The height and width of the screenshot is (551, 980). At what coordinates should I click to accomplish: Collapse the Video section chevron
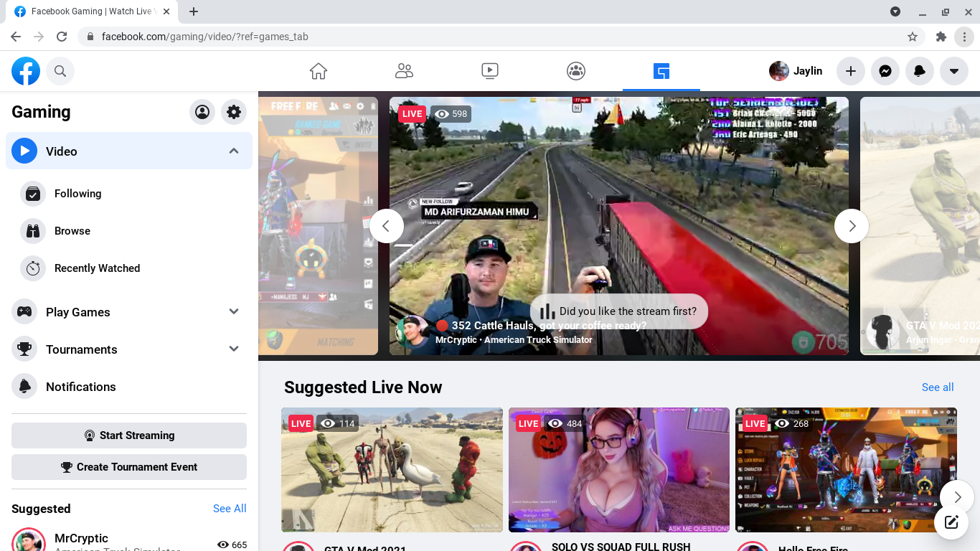234,151
